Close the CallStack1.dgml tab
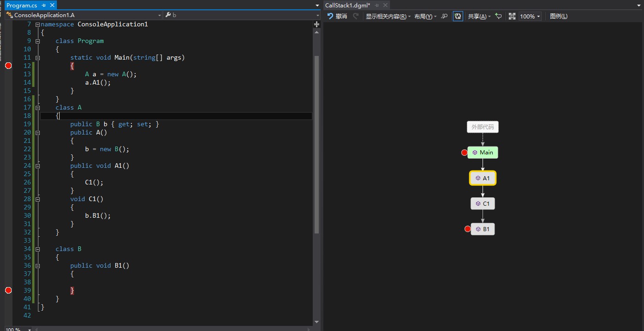Image resolution: width=644 pixels, height=331 pixels. pyautogui.click(x=385, y=6)
